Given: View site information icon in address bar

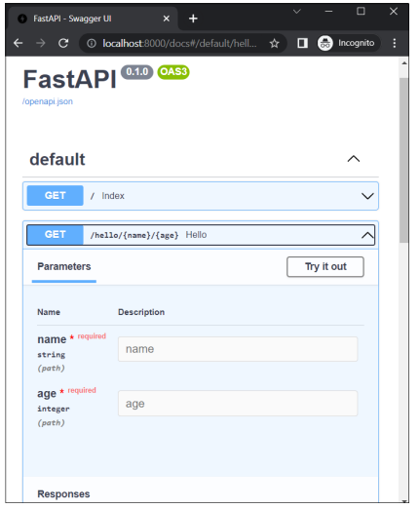Looking at the screenshot, I should (x=92, y=43).
